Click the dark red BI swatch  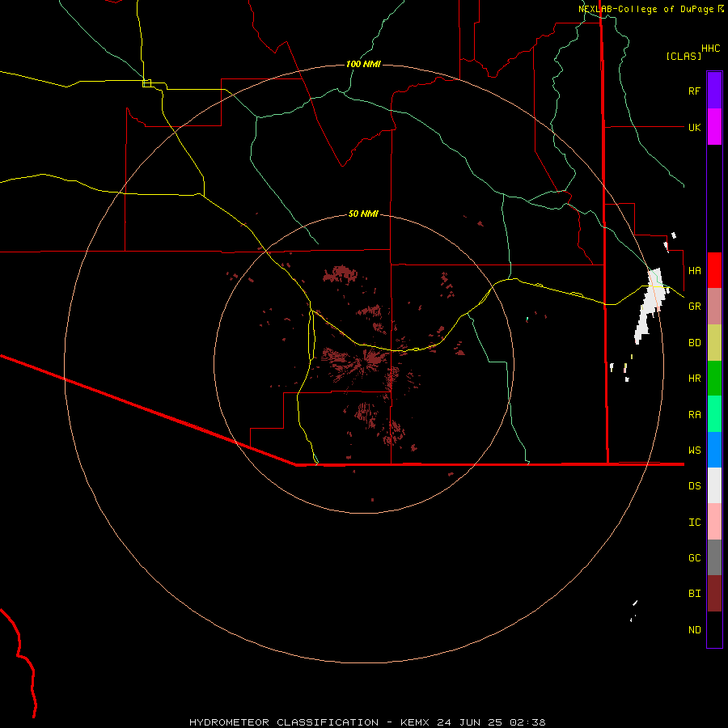[x=714, y=594]
